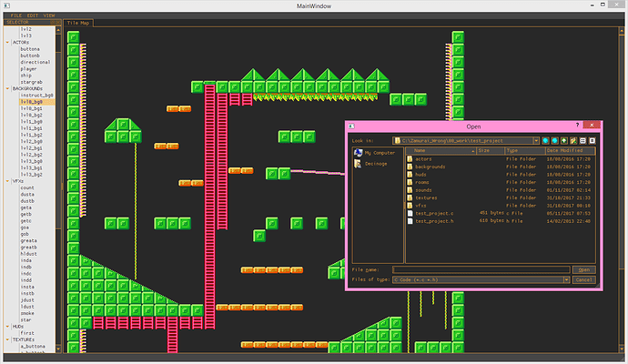The height and width of the screenshot is (364, 628).
Task: Select instruct_bg0 in the BACKGROUNDs tree
Action: [x=36, y=96]
